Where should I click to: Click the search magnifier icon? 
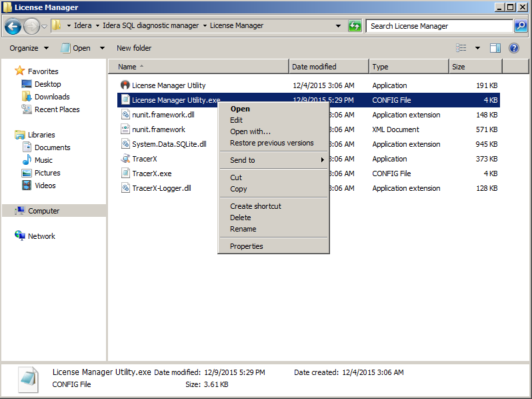521,26
